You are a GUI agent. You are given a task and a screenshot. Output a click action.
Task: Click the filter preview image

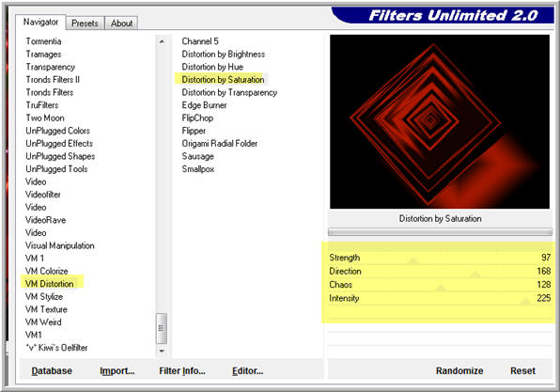(x=440, y=121)
